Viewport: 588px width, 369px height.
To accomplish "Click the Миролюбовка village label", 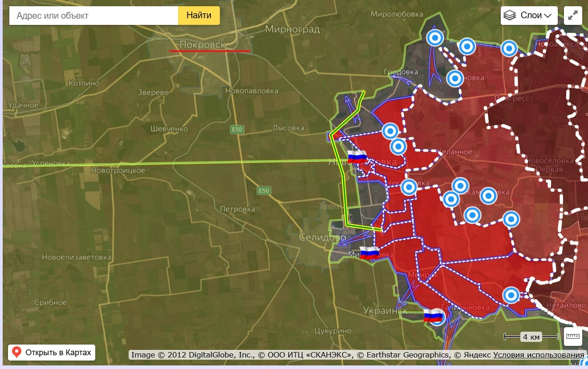I will coord(397,14).
